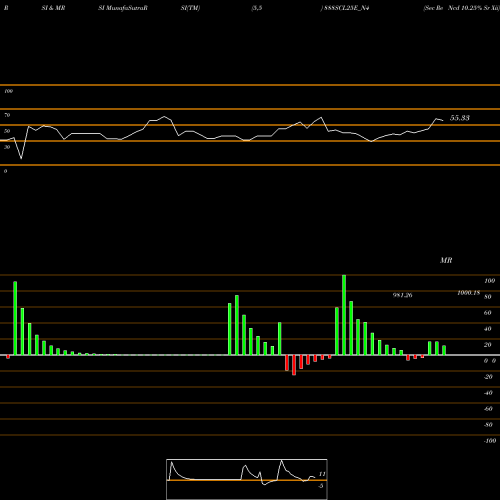Click the 60 label on MR axis

pyautogui.click(x=488, y=313)
